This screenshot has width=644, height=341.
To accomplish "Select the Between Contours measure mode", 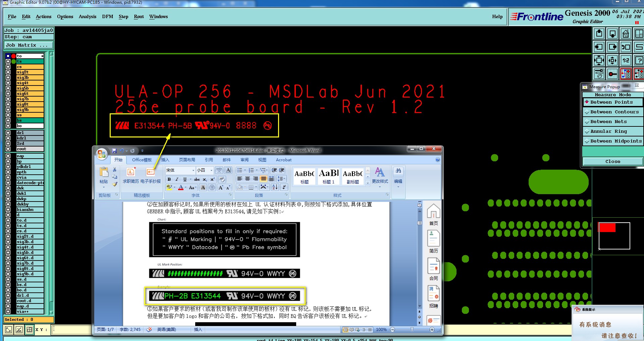I will tap(613, 112).
